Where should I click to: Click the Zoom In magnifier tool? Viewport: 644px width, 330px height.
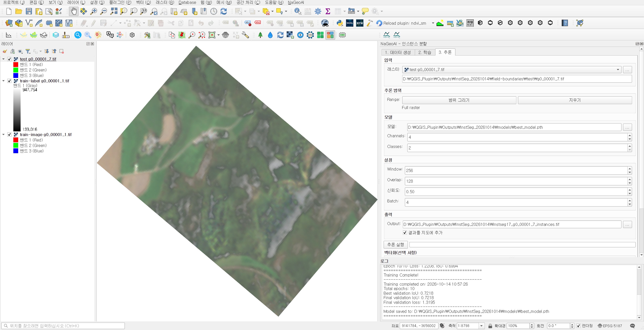tap(94, 11)
